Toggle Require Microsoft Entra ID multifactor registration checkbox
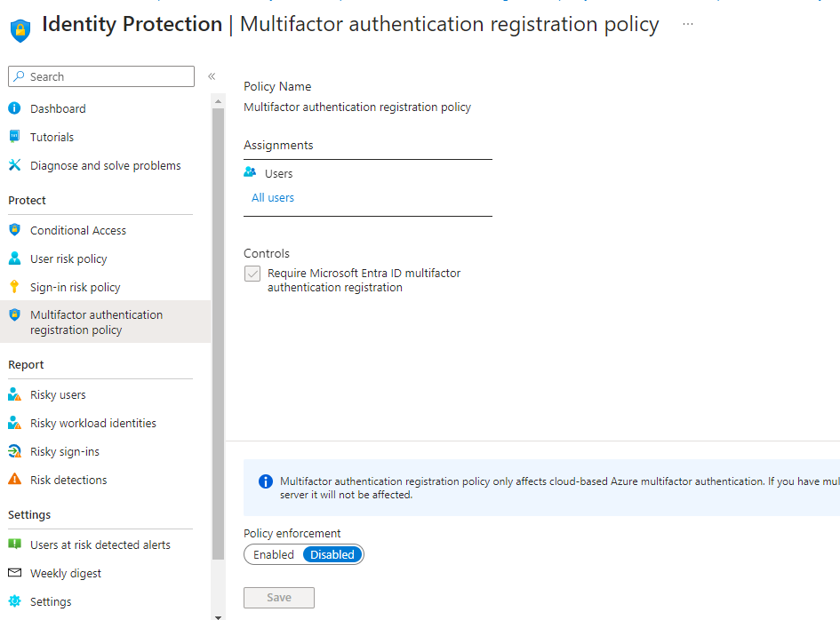 coord(252,274)
